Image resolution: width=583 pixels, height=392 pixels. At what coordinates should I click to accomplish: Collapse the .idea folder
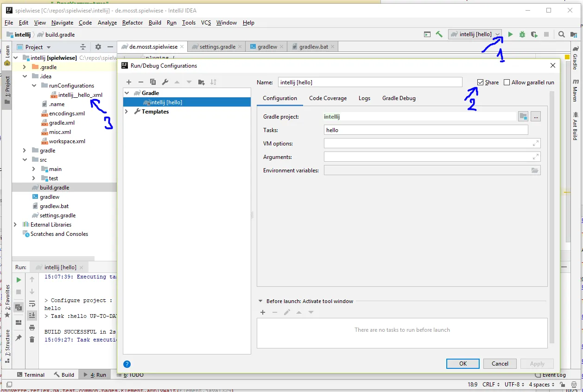click(x=25, y=76)
